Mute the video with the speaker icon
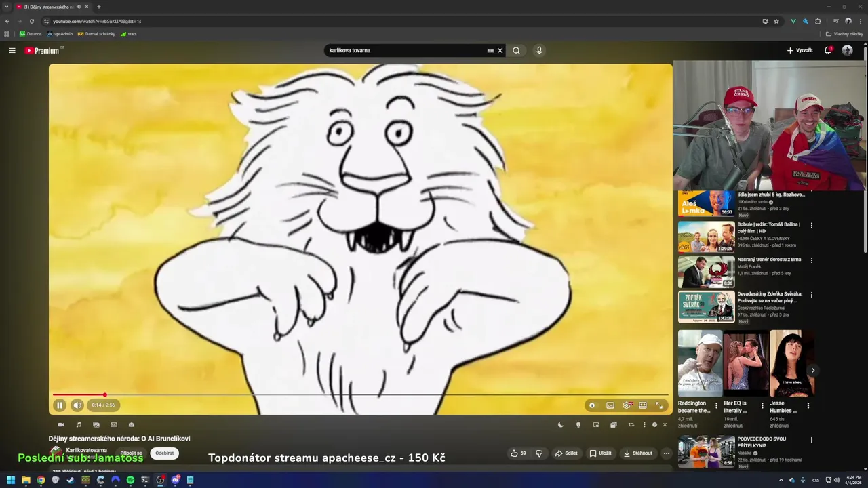Image resolution: width=868 pixels, height=488 pixels. pyautogui.click(x=77, y=405)
